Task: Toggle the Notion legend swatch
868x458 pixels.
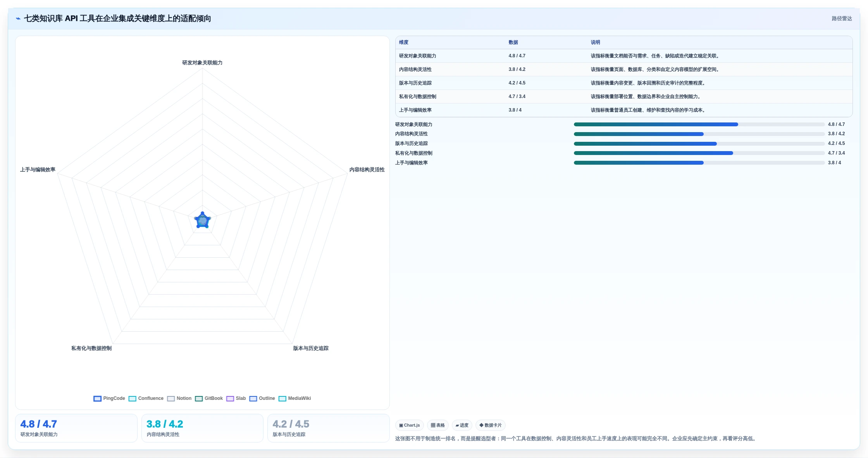Action: (171, 398)
